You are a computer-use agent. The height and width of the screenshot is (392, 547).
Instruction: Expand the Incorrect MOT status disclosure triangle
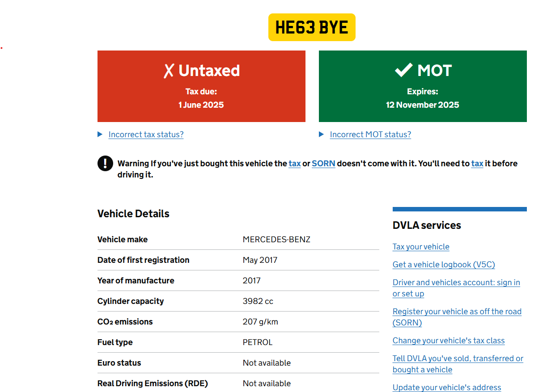322,135
